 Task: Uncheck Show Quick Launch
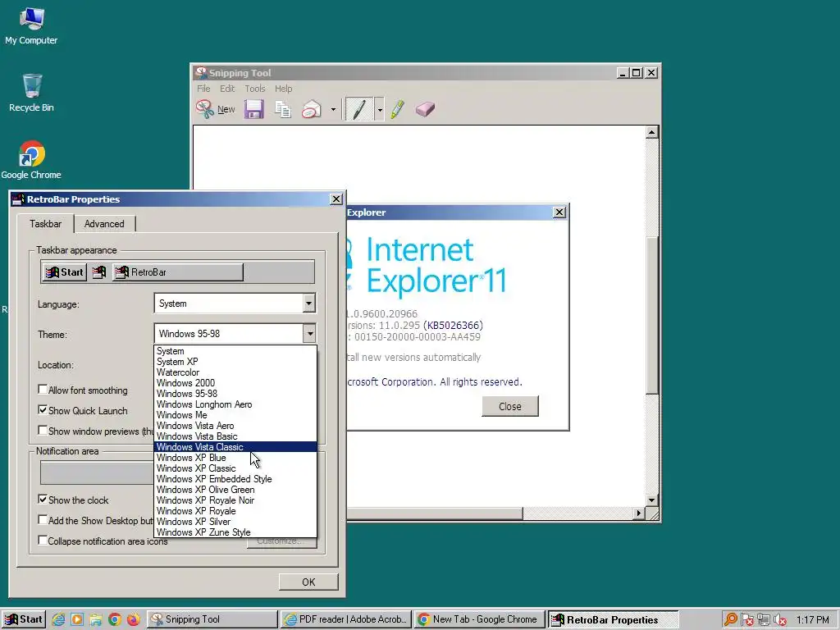43,410
